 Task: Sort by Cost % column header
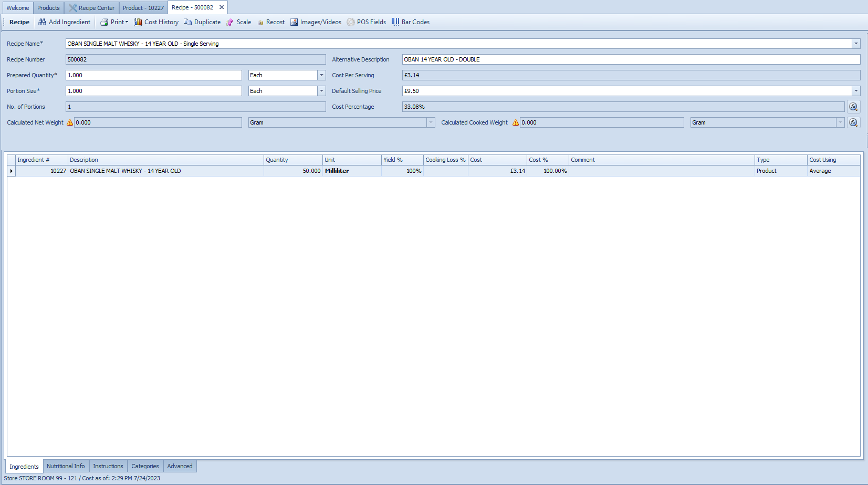[548, 160]
